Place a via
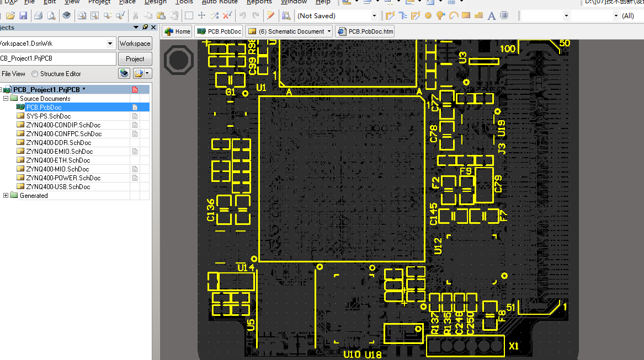Viewport: 644px width, 360px height. click(x=441, y=15)
